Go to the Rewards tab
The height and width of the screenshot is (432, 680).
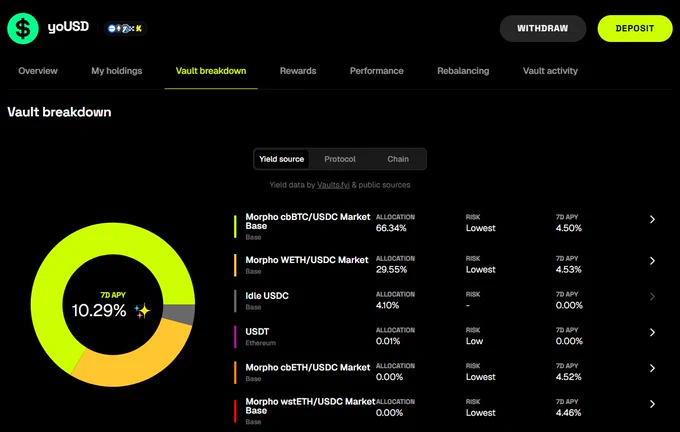point(298,71)
